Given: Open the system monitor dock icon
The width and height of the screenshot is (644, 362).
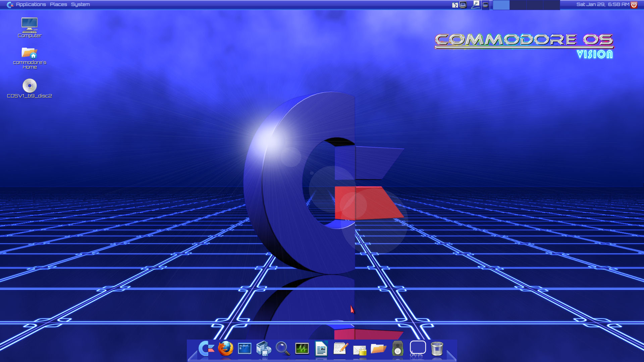Looking at the screenshot, I should click(x=302, y=349).
